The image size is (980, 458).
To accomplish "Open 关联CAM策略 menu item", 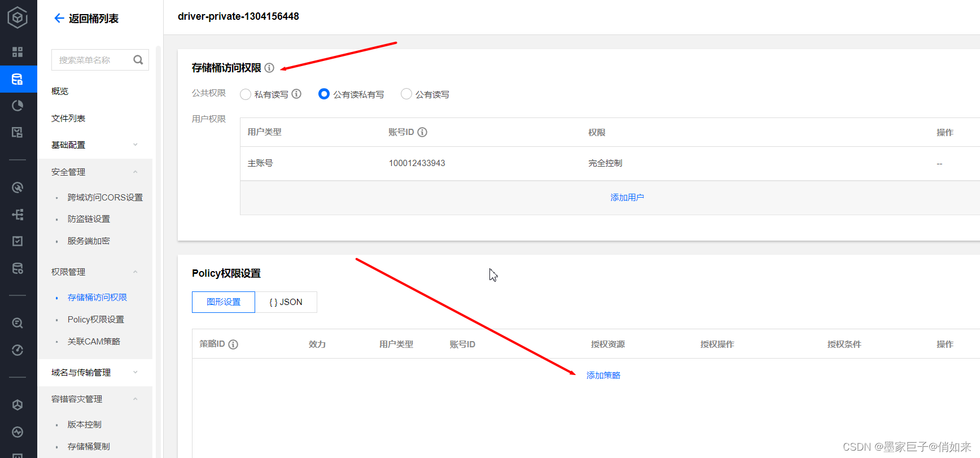I will click(94, 341).
